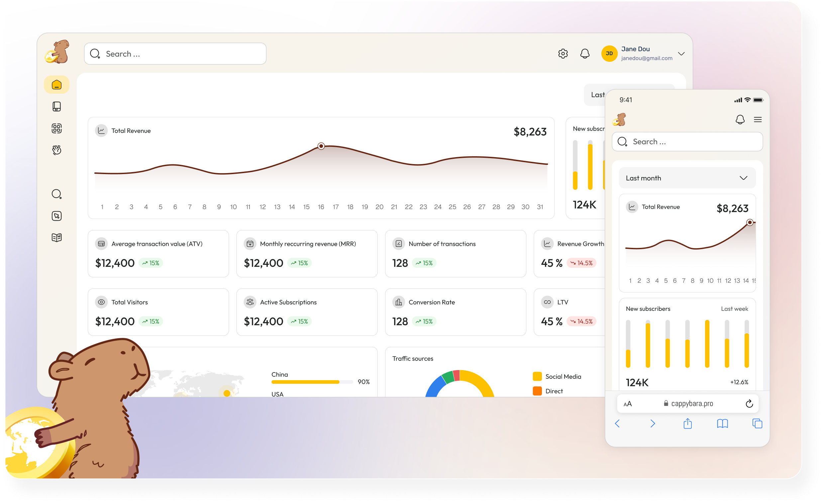Tap the Share icon in the mobile browser

click(687, 424)
